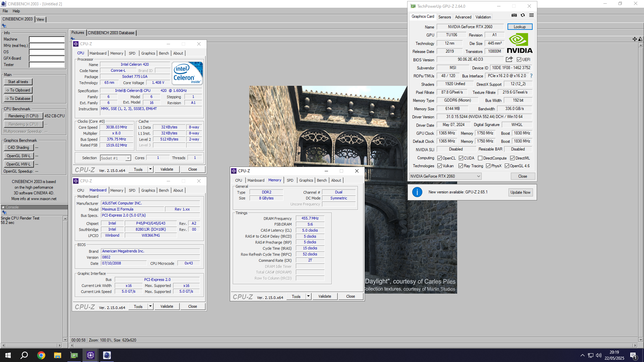644x362 pixels.
Task: Click the BIOS save/share arrow icon
Action: coord(509,59)
